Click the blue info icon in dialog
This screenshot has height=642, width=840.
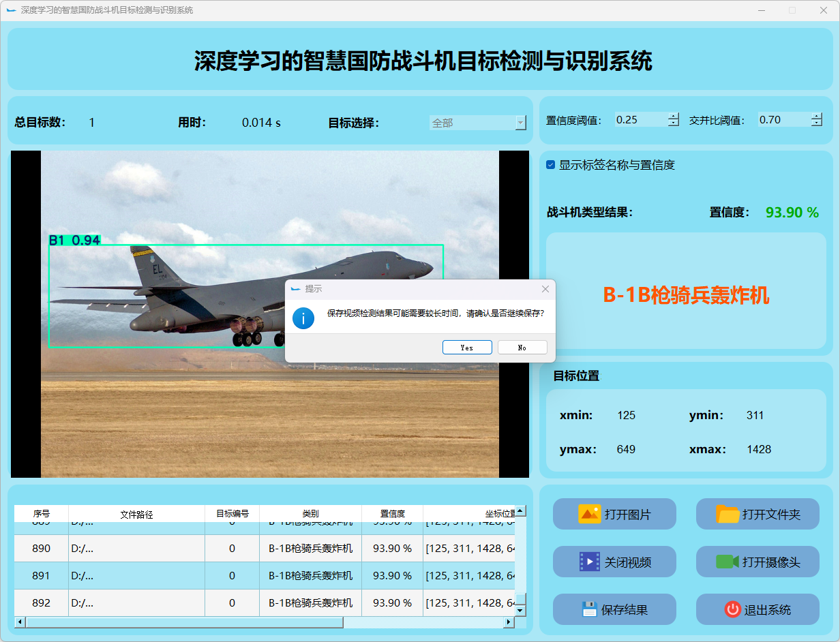coord(303,318)
